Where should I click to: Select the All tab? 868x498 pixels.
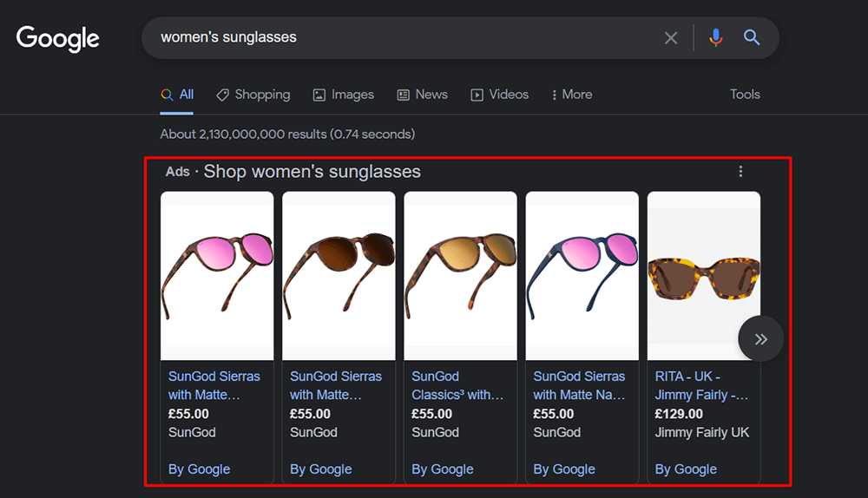(x=177, y=95)
